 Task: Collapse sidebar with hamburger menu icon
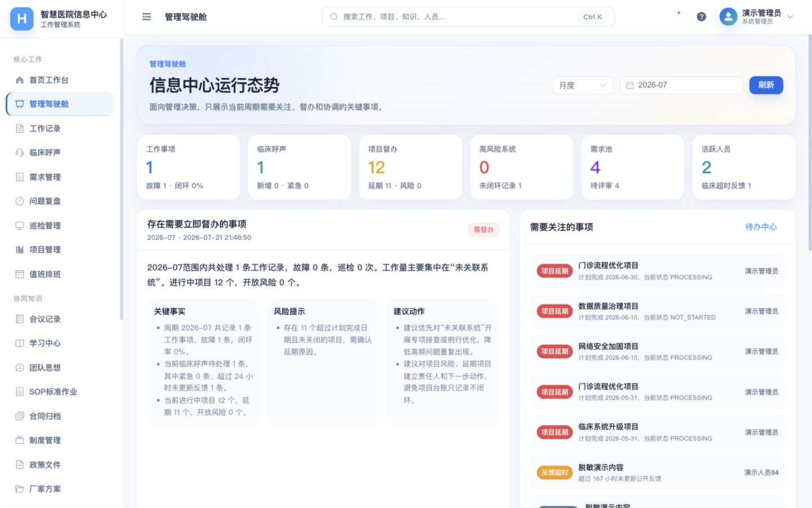coord(147,17)
